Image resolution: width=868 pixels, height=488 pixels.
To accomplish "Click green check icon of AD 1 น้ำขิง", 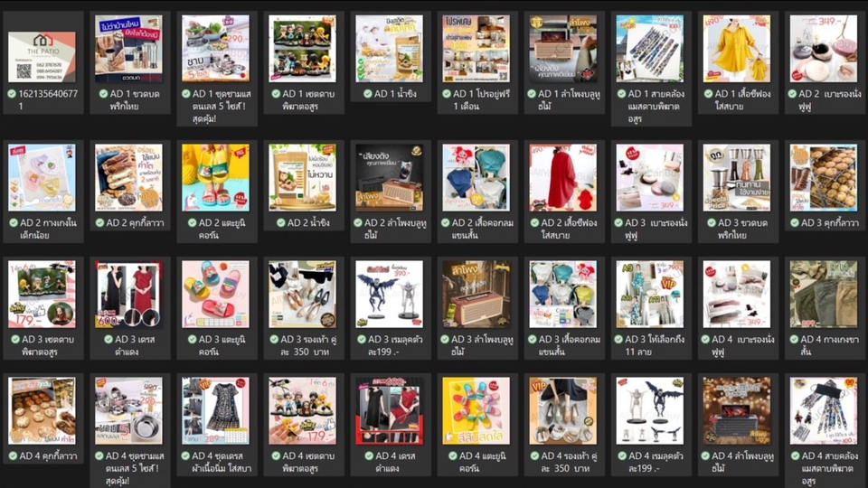I will point(368,93).
